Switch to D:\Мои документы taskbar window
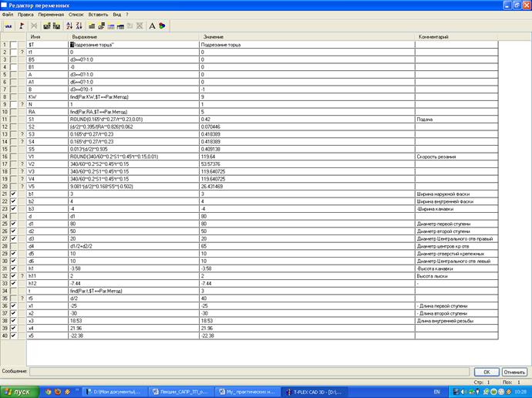 [x=116, y=392]
